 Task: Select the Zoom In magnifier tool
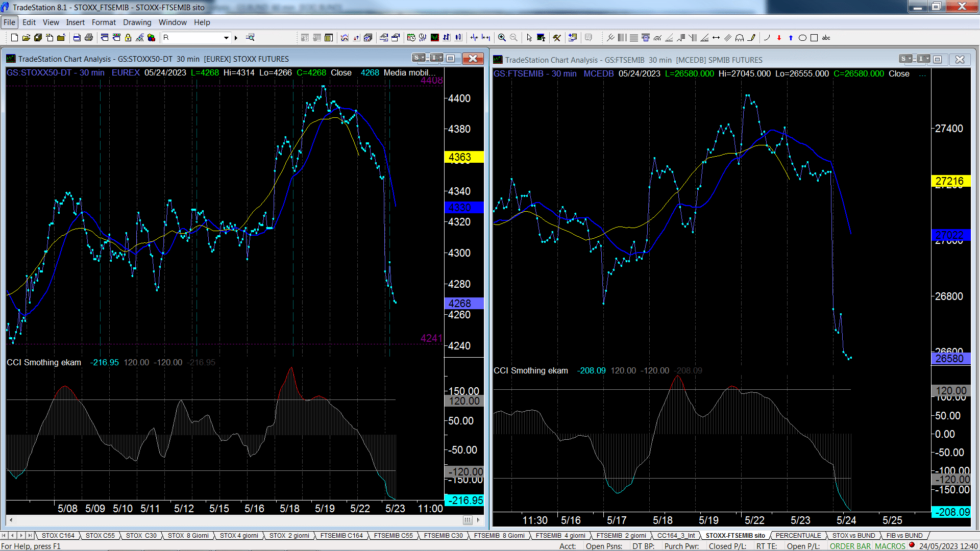coord(502,37)
